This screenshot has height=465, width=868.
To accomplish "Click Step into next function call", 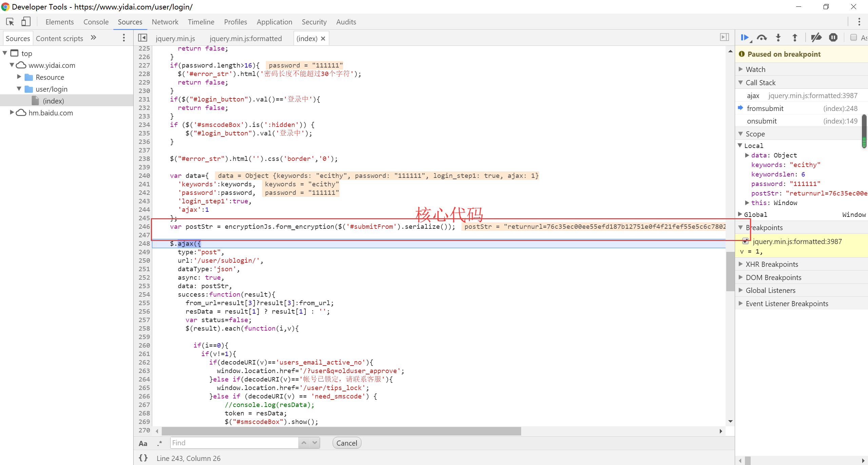I will tap(778, 38).
